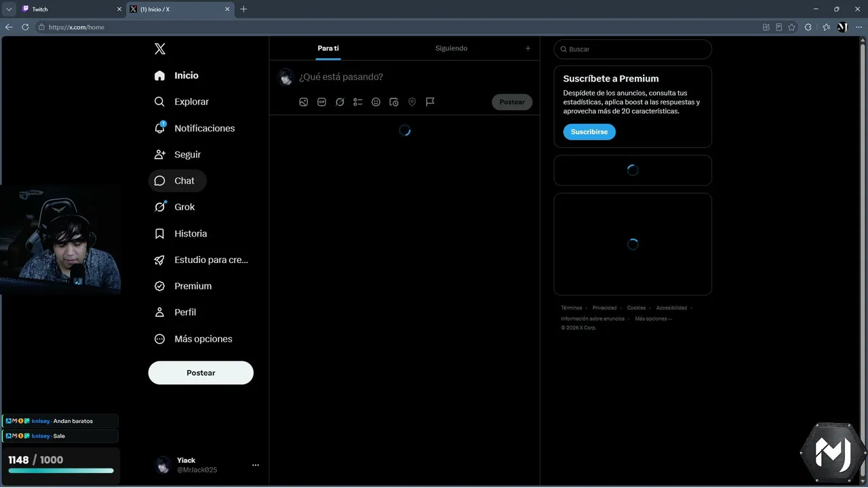This screenshot has height=488, width=868.
Task: Open Información sobre anuncios footer link
Action: click(x=593, y=319)
